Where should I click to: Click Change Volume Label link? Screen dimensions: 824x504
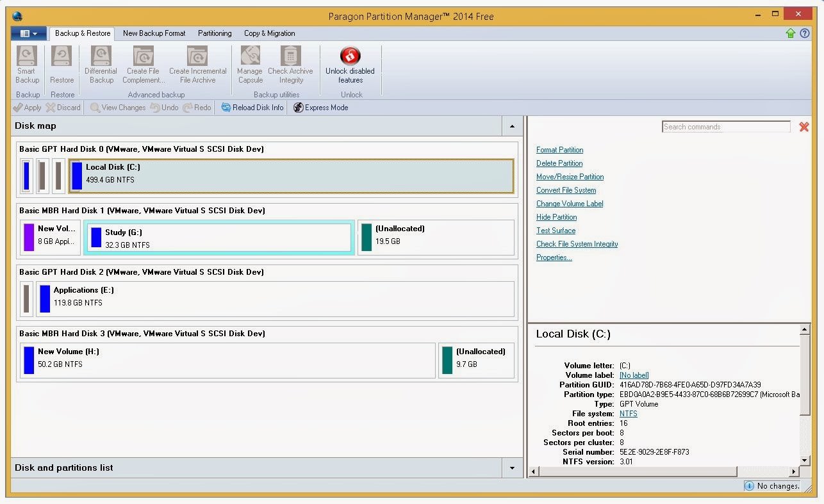pos(570,204)
